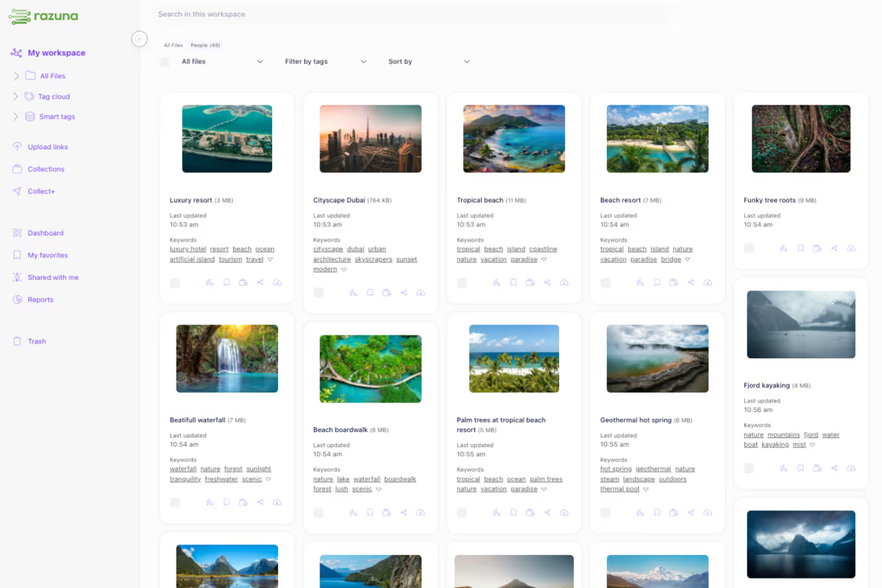Check the select-all checkbox above the file grid
882x588 pixels.
tap(165, 61)
